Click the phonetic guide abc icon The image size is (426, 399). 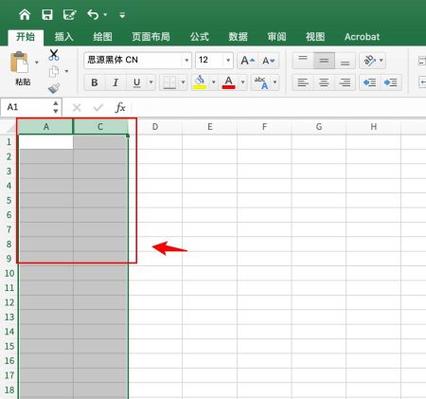(261, 83)
